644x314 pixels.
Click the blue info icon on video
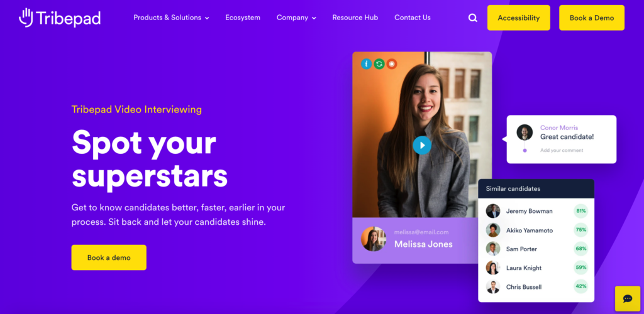(x=367, y=64)
